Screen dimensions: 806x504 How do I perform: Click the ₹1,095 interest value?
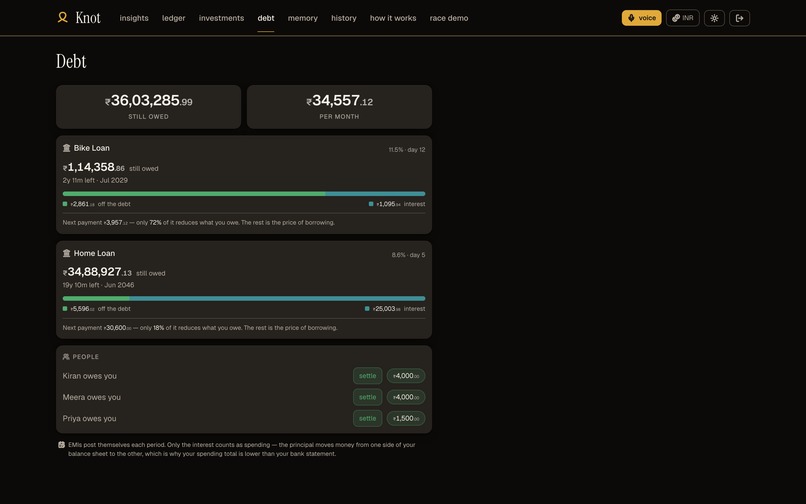(x=389, y=204)
